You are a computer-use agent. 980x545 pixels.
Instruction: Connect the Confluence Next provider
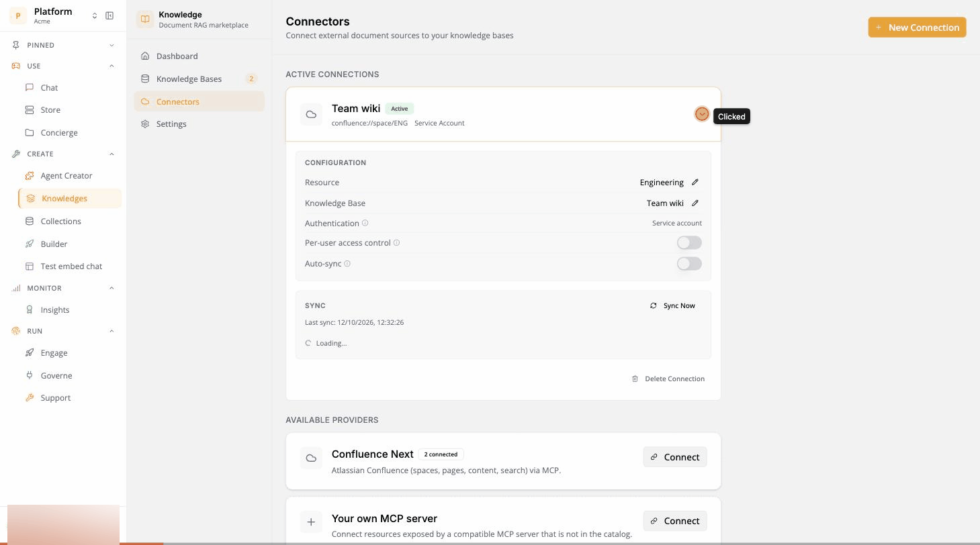tap(675, 457)
